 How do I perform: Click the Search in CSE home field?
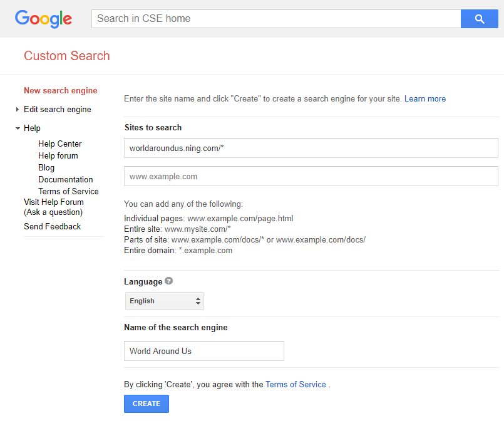coord(276,19)
